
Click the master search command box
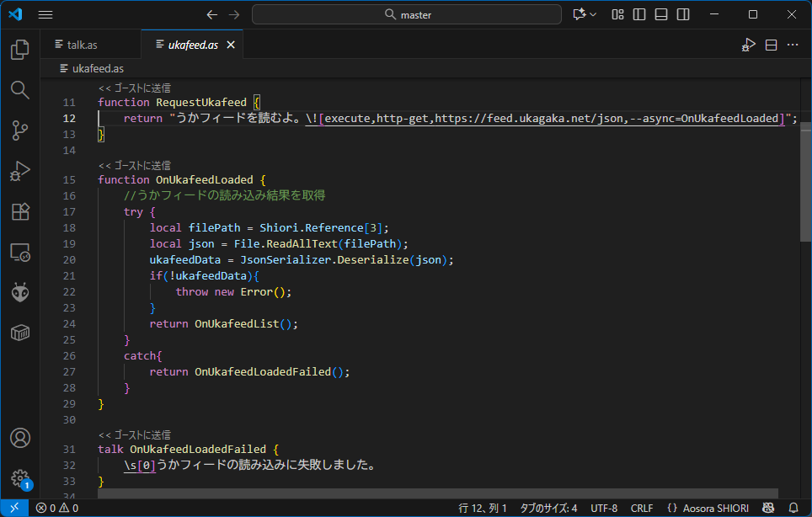pyautogui.click(x=407, y=14)
